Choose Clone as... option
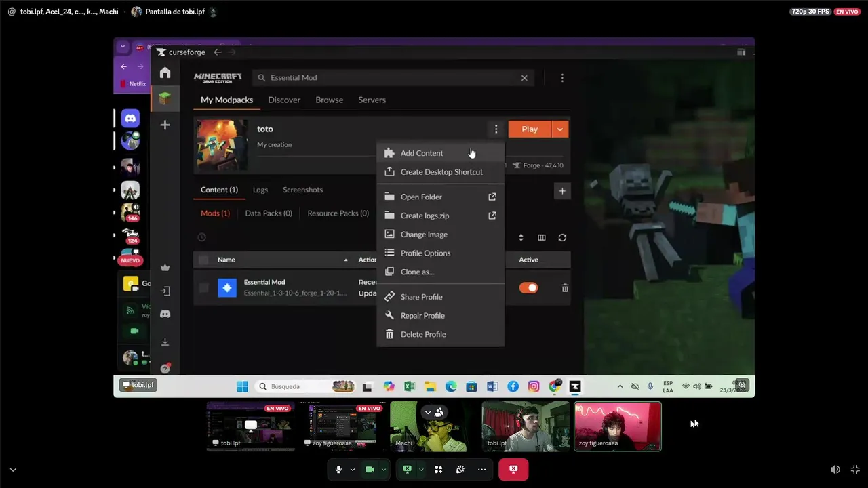The width and height of the screenshot is (868, 488). [441, 272]
